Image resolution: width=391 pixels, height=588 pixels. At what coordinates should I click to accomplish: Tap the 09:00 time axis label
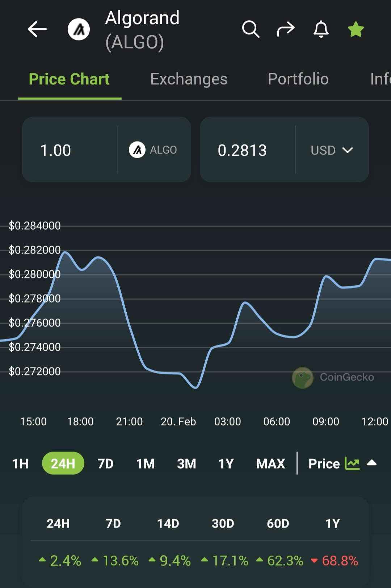pyautogui.click(x=326, y=421)
